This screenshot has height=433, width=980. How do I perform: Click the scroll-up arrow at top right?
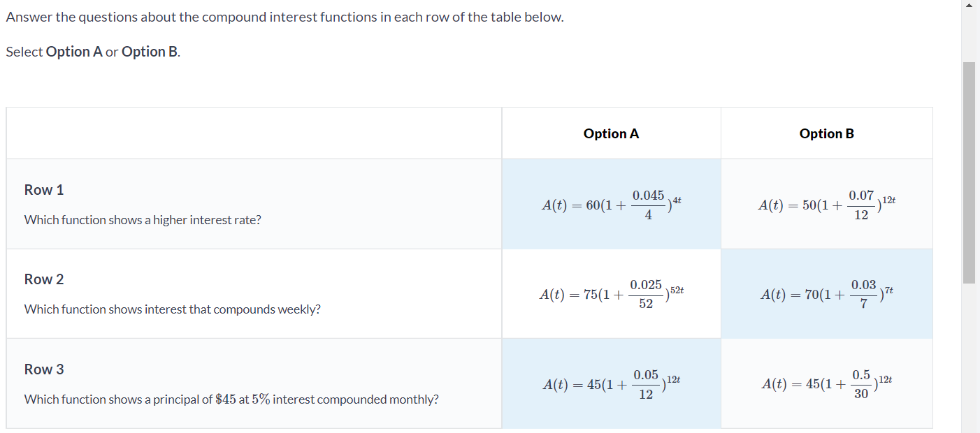pyautogui.click(x=968, y=6)
